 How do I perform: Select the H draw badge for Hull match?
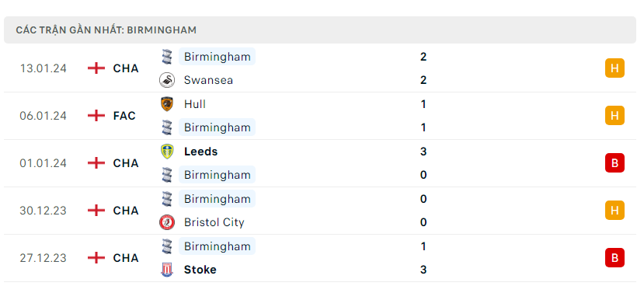(x=614, y=116)
